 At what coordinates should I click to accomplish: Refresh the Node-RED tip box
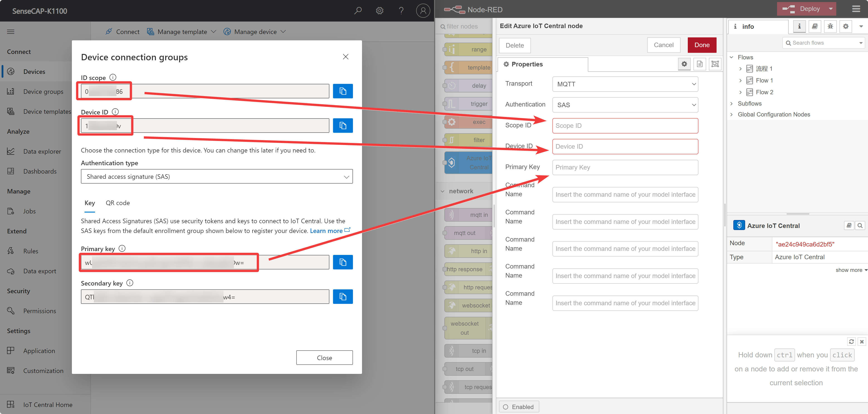point(851,341)
